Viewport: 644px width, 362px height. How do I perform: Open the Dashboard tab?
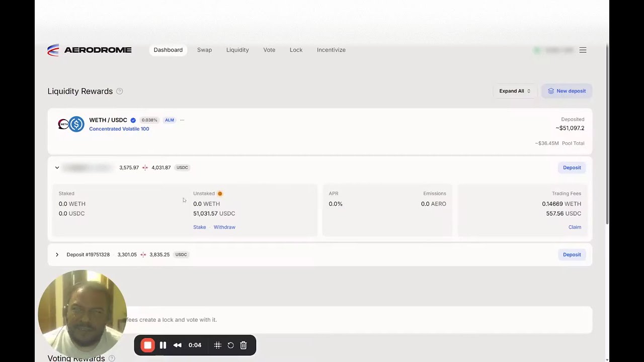(168, 50)
